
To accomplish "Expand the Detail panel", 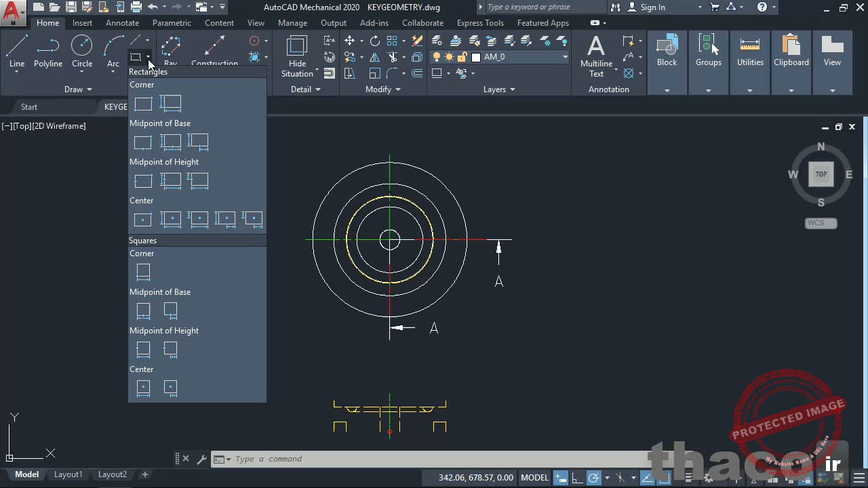I will (306, 89).
